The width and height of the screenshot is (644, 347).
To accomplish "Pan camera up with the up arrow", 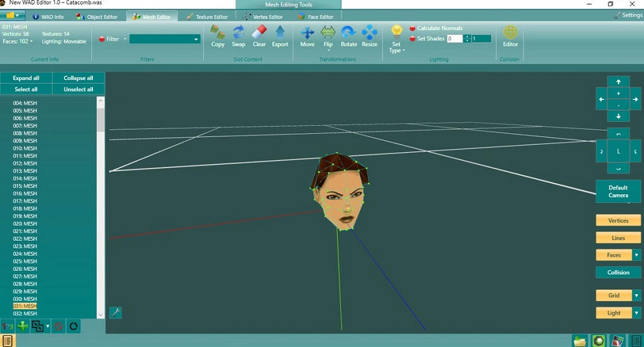I will click(x=618, y=82).
